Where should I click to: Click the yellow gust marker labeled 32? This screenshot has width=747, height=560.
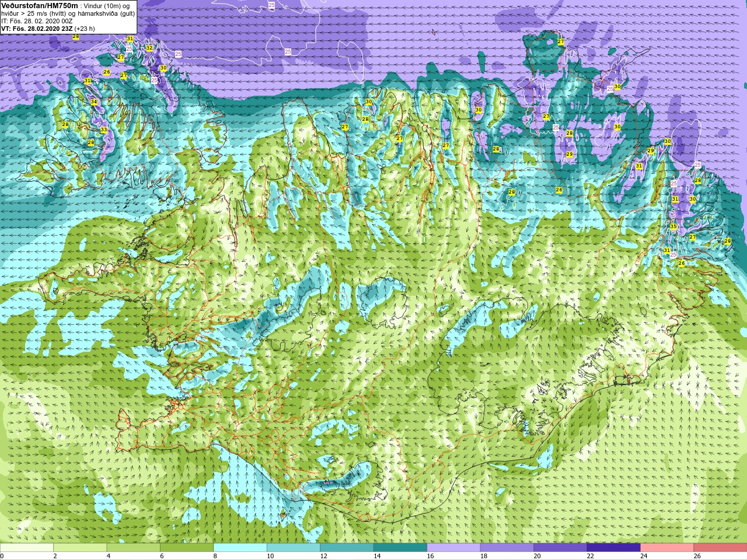[149, 48]
